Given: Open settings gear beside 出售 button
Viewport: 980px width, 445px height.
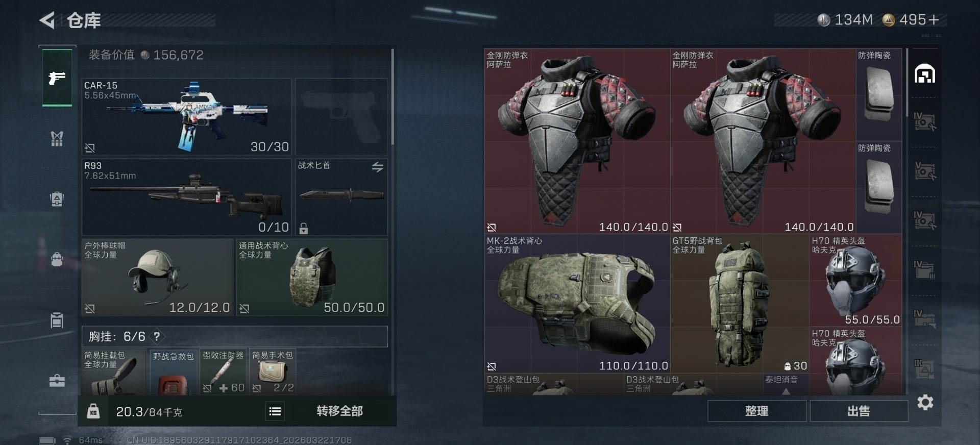Looking at the screenshot, I should pyautogui.click(x=925, y=403).
